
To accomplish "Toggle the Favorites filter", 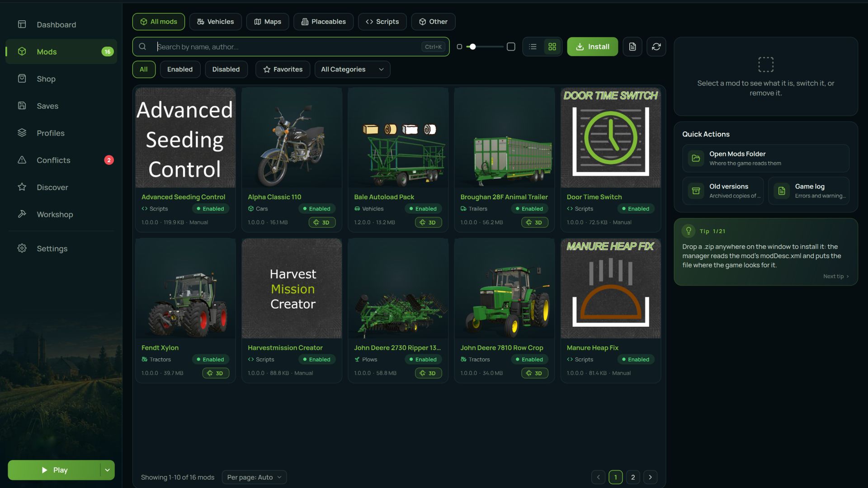I will pyautogui.click(x=283, y=69).
